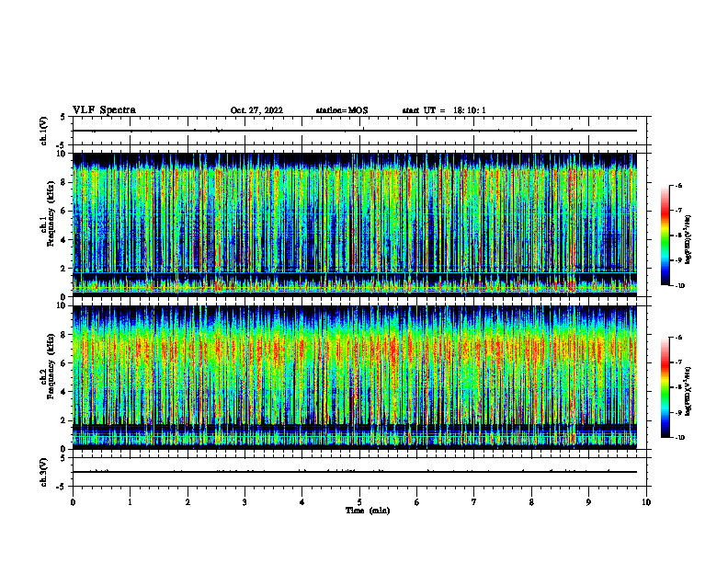
Task: Click the ch.2 frequency tick "6"
Action: [x=65, y=363]
